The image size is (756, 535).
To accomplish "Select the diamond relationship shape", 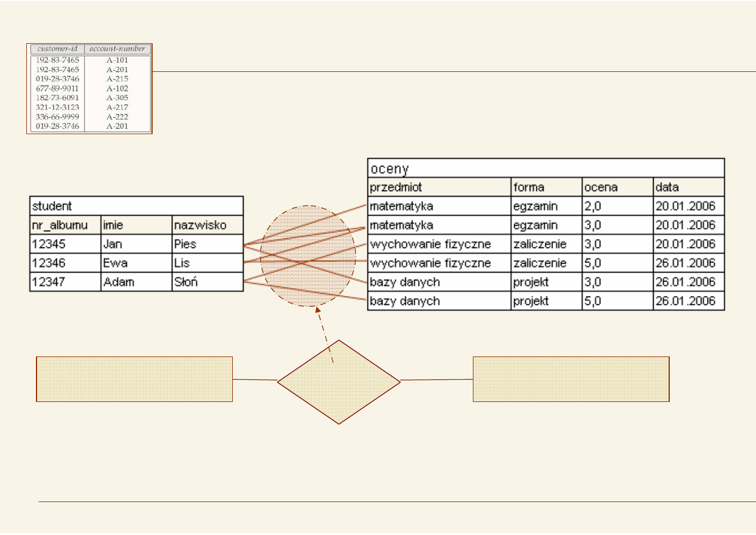I will (339, 382).
